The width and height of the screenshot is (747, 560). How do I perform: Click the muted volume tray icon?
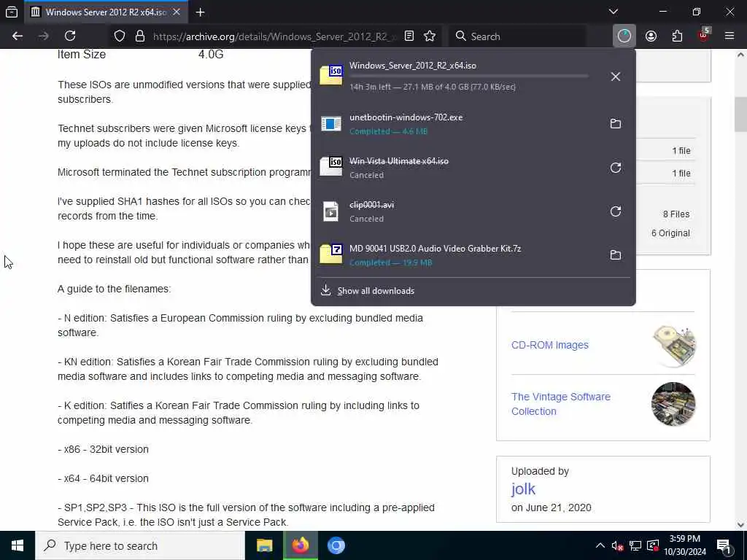(x=617, y=545)
